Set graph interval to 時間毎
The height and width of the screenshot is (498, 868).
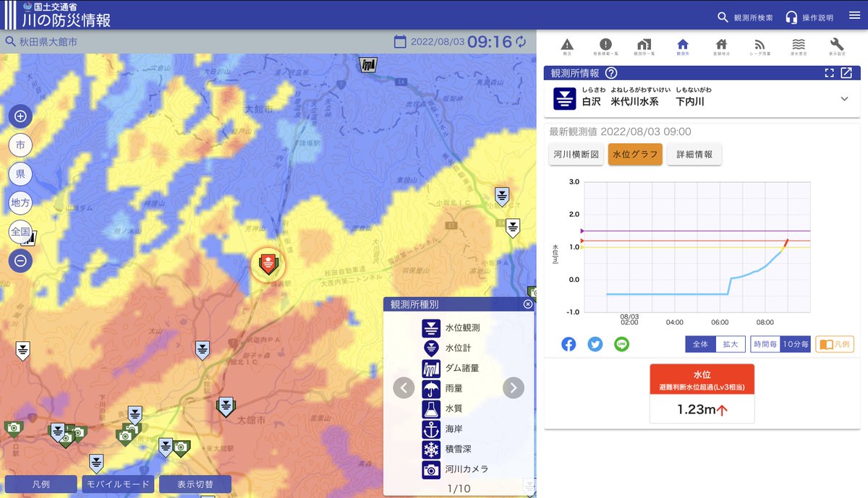coord(765,345)
